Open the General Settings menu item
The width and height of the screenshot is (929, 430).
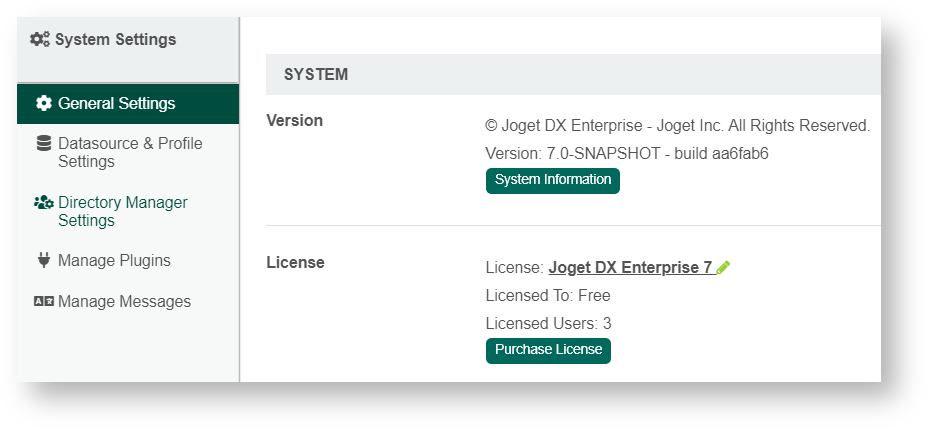point(116,104)
